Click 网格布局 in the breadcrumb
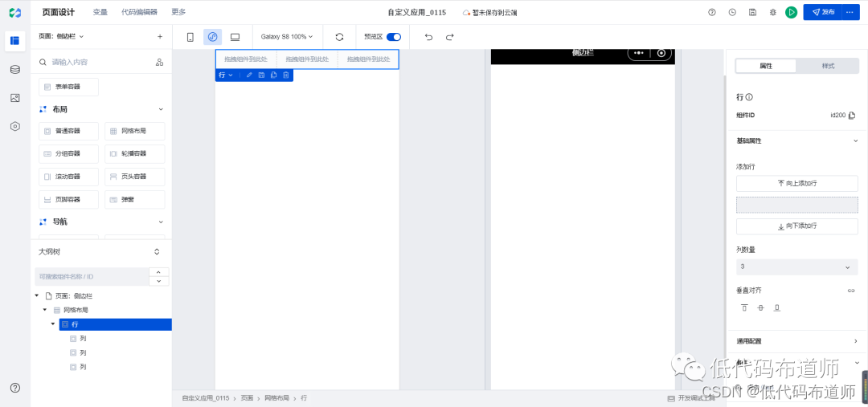The height and width of the screenshot is (407, 868). (x=276, y=398)
